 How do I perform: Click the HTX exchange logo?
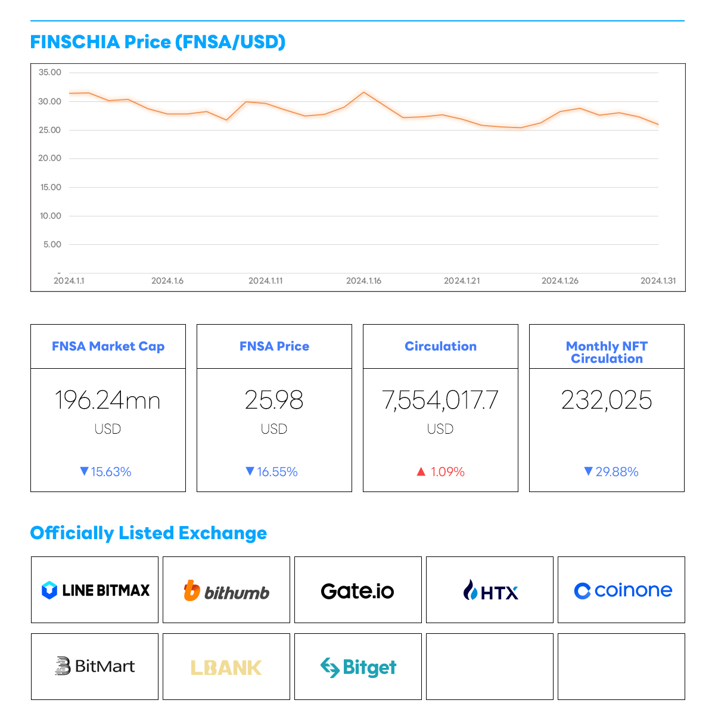coord(490,591)
